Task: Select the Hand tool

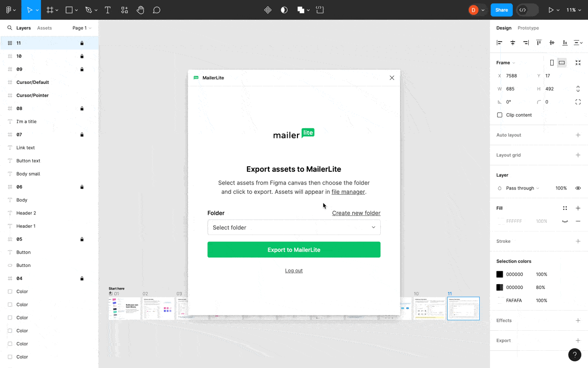Action: click(x=141, y=10)
